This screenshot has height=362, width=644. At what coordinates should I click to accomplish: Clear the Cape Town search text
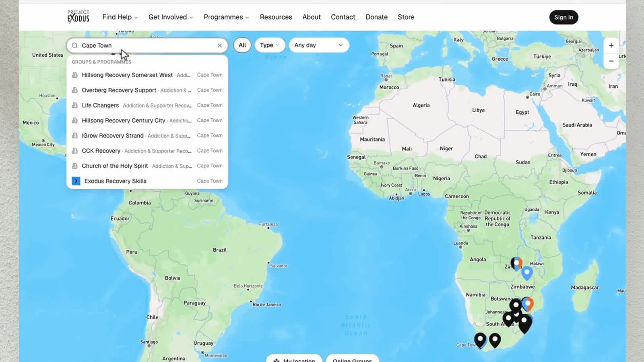coord(220,45)
